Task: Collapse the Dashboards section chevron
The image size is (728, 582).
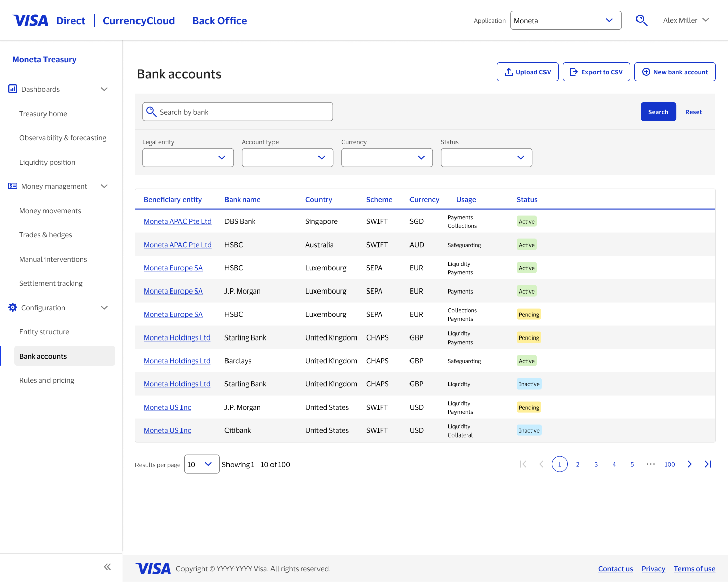Action: (x=104, y=89)
